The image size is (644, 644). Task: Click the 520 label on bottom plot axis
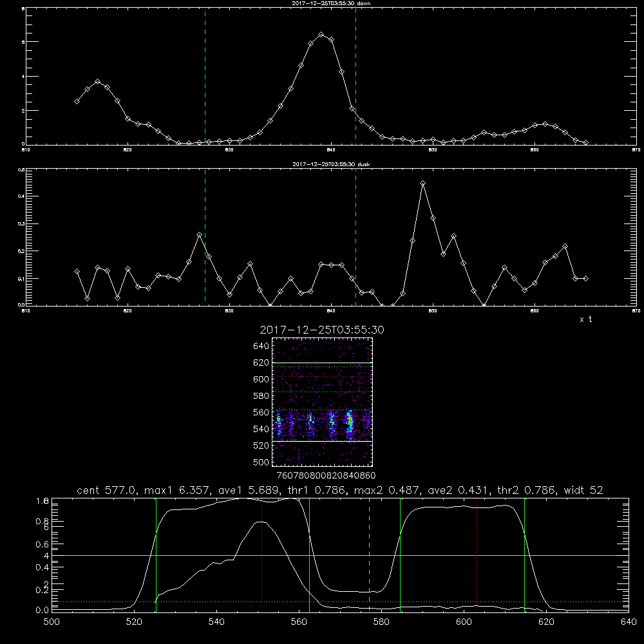click(134, 622)
